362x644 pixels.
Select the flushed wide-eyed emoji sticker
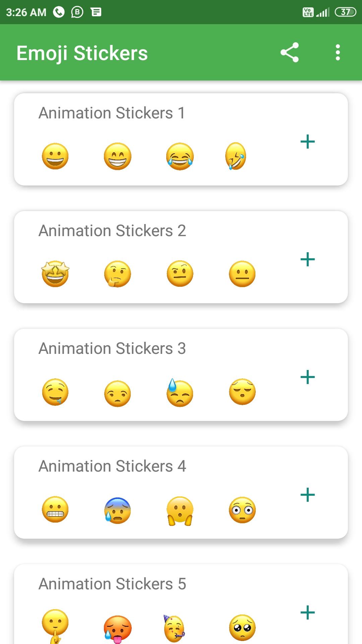(x=242, y=510)
